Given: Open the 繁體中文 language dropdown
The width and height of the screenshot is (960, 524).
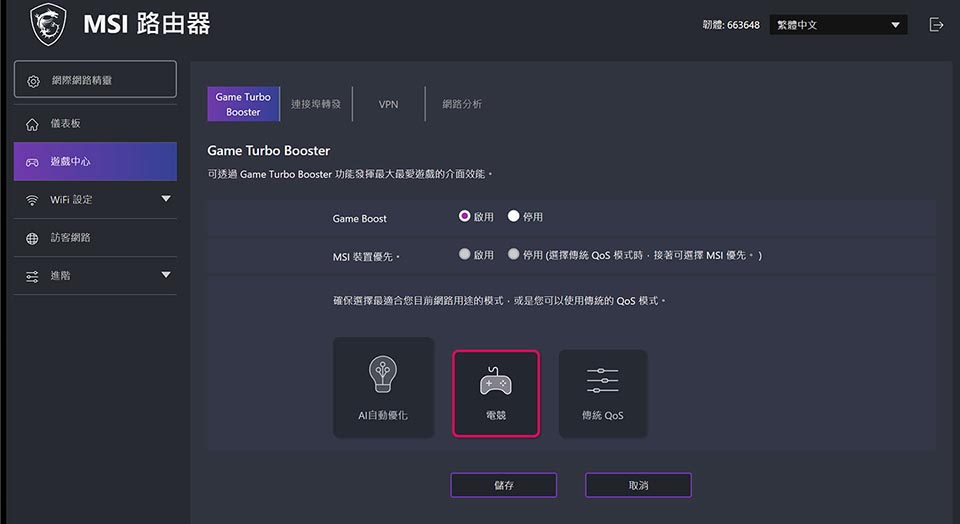Looking at the screenshot, I should (x=838, y=25).
